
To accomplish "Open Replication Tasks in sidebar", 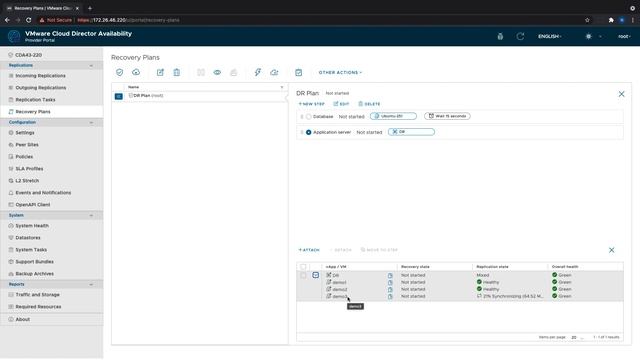I will point(35,100).
